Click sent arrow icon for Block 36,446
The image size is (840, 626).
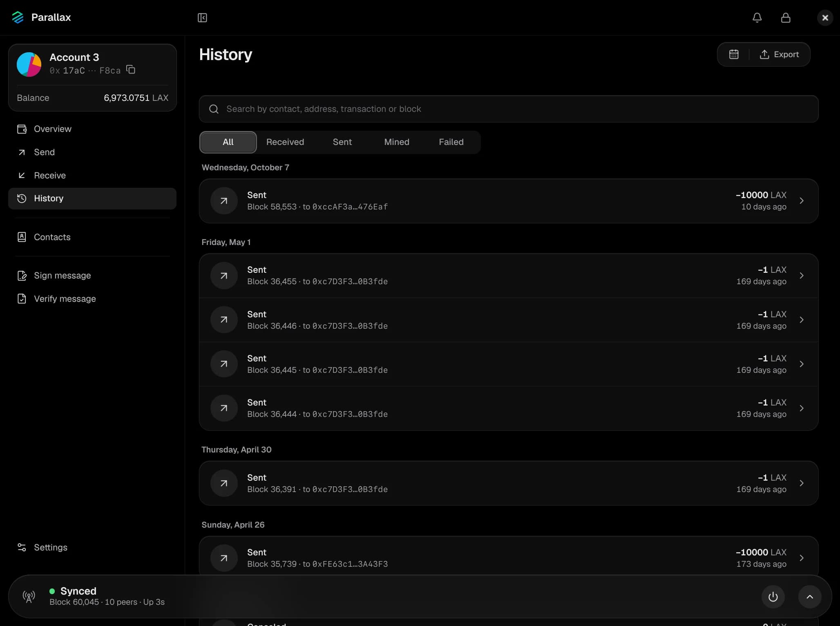tap(224, 320)
